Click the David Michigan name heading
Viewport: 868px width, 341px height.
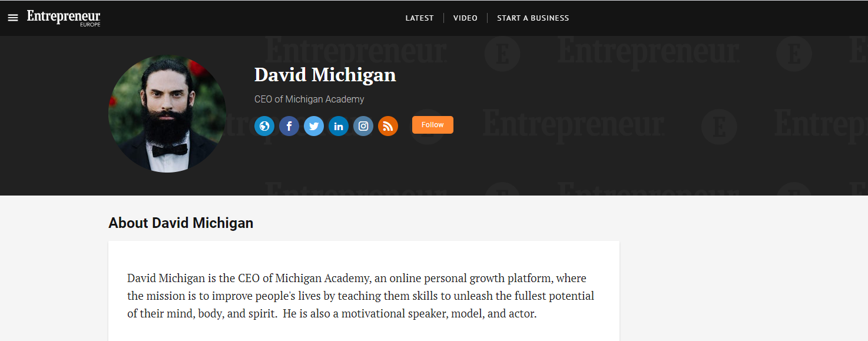coord(325,75)
